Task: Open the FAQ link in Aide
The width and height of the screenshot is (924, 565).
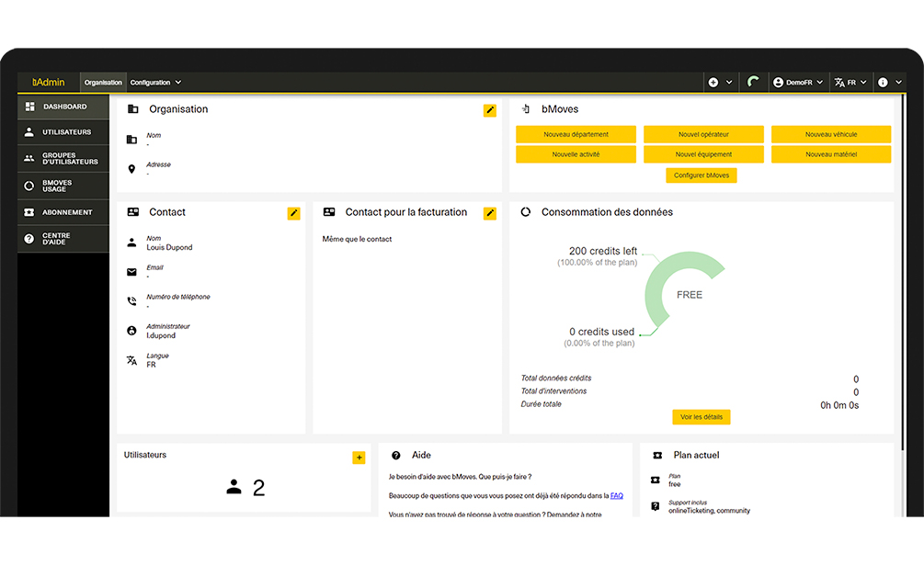Action: point(616,495)
